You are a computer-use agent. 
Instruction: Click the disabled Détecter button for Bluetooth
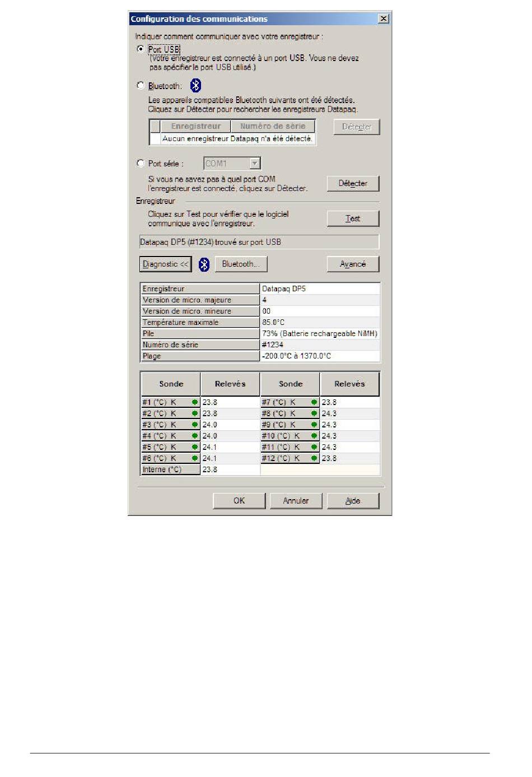coord(357,127)
